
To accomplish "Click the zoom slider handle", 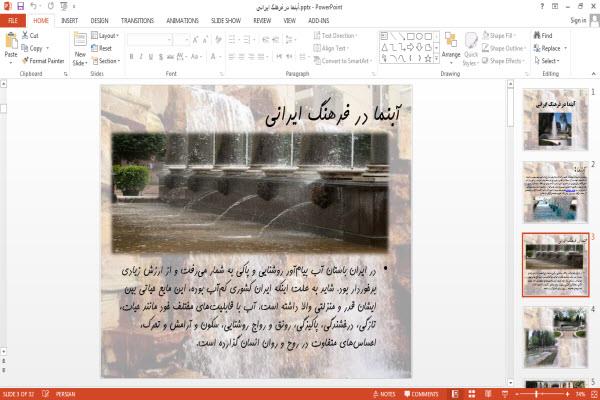I will pos(536,394).
